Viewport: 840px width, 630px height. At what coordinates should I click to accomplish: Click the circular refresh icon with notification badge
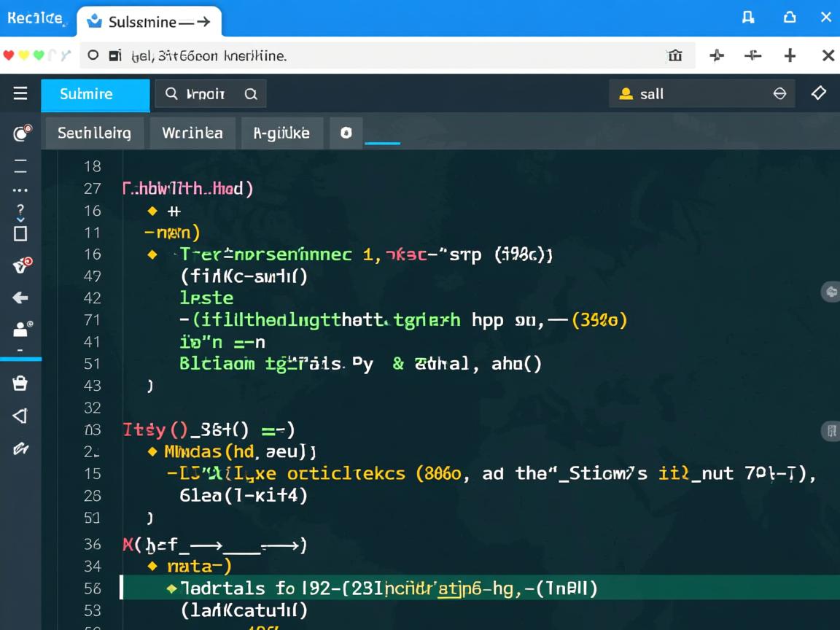(20, 132)
